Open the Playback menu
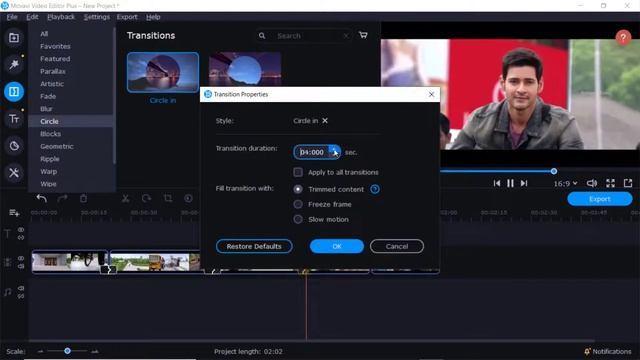 click(61, 17)
